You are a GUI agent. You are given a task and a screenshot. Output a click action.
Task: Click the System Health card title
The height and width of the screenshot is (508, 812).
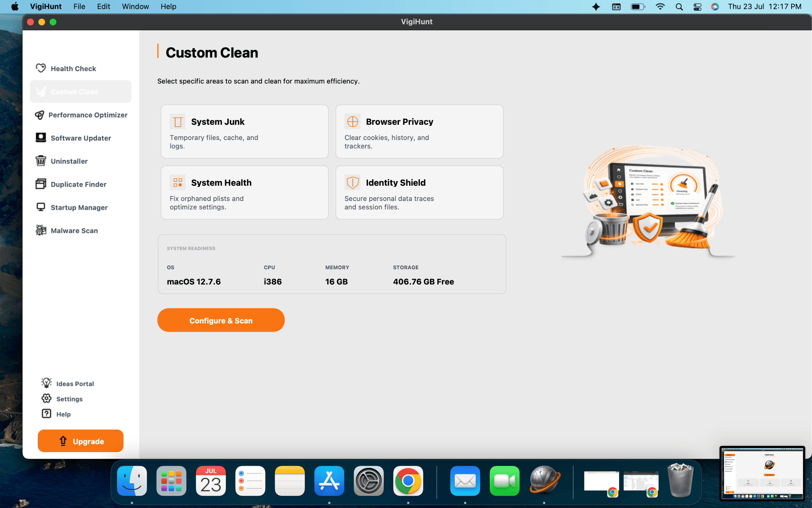pyautogui.click(x=221, y=183)
